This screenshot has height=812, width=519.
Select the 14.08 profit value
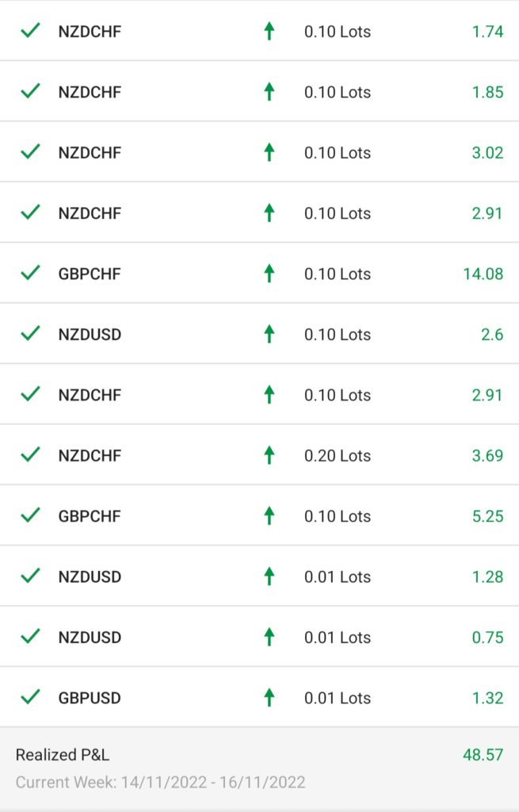(483, 274)
